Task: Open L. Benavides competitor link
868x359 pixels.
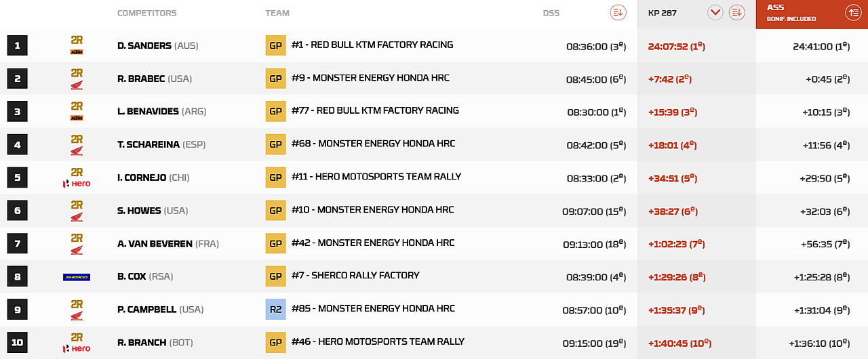Action: pos(162,112)
